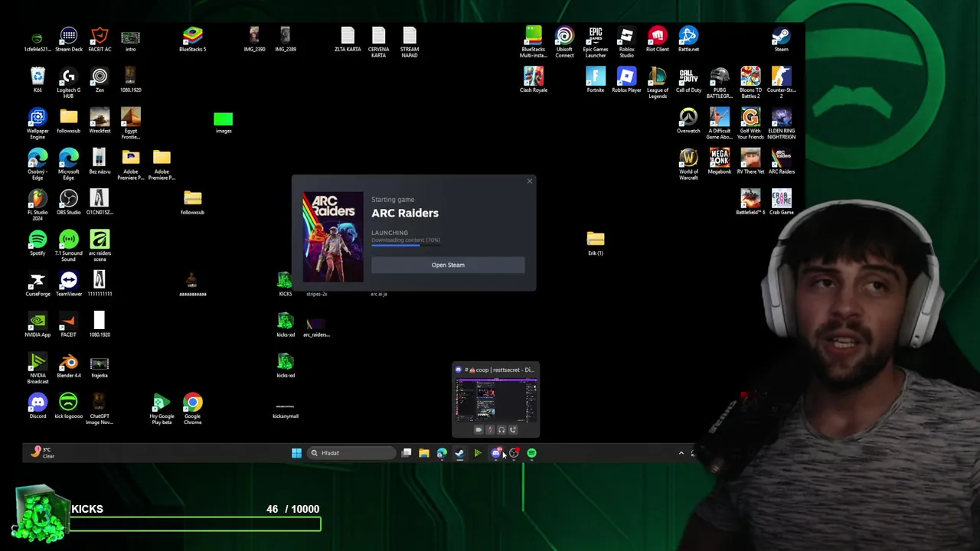Select the BlueStacks 5 desktop icon

click(x=192, y=40)
